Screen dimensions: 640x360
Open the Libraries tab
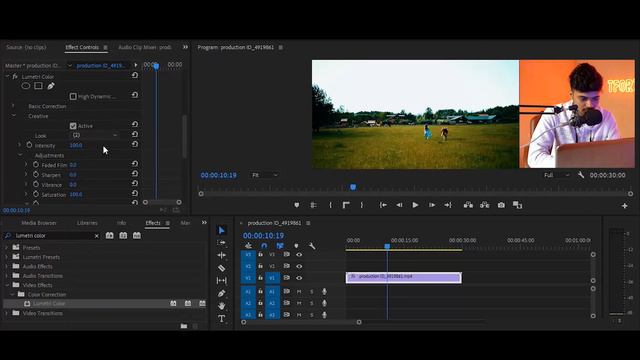(x=87, y=223)
